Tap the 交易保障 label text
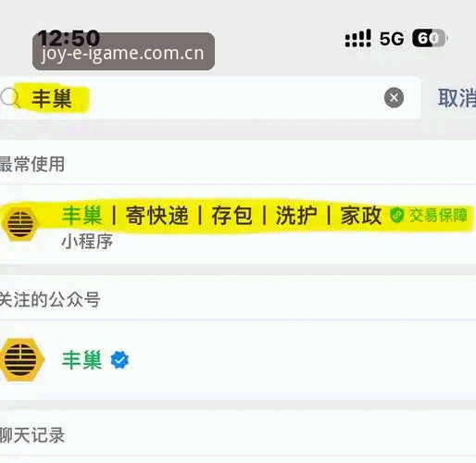This screenshot has width=476, height=463. point(438,215)
